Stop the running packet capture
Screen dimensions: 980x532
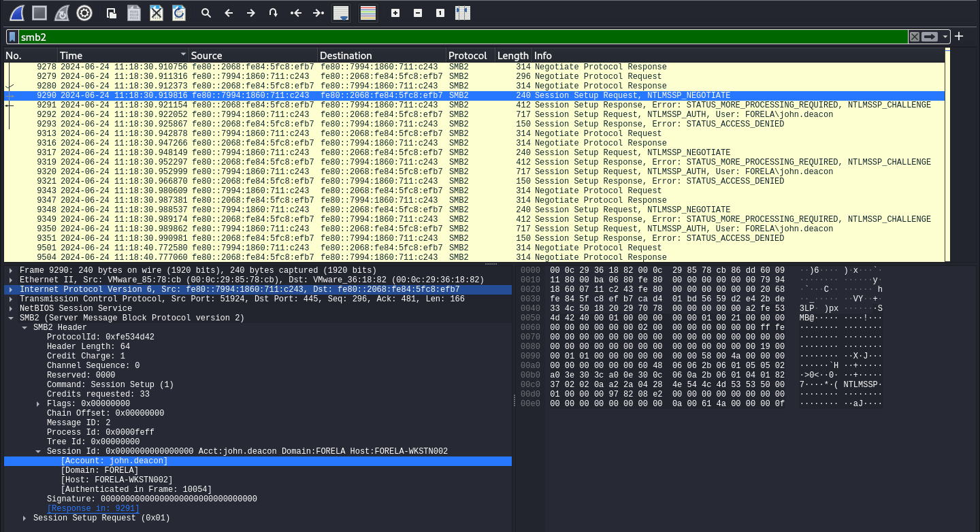tap(39, 12)
